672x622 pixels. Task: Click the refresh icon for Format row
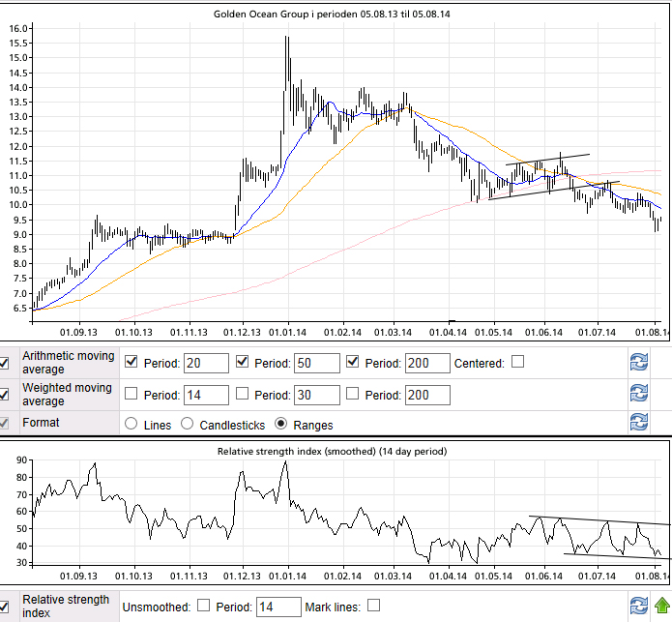[637, 422]
